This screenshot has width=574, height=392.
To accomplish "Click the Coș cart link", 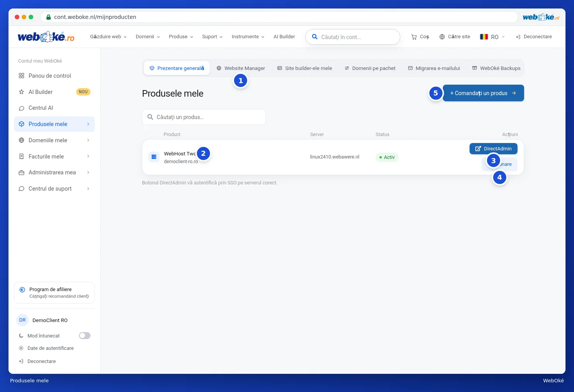I will pos(420,37).
